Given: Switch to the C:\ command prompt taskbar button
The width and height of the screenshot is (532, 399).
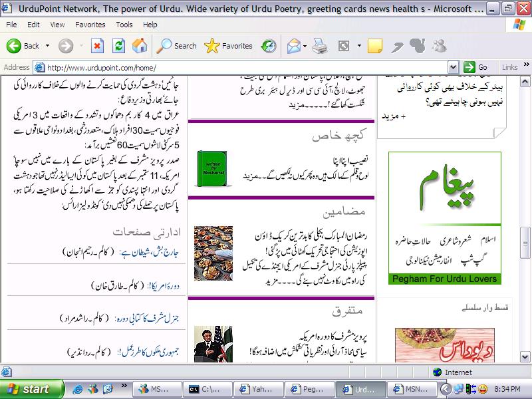Looking at the screenshot, I should point(207,389).
